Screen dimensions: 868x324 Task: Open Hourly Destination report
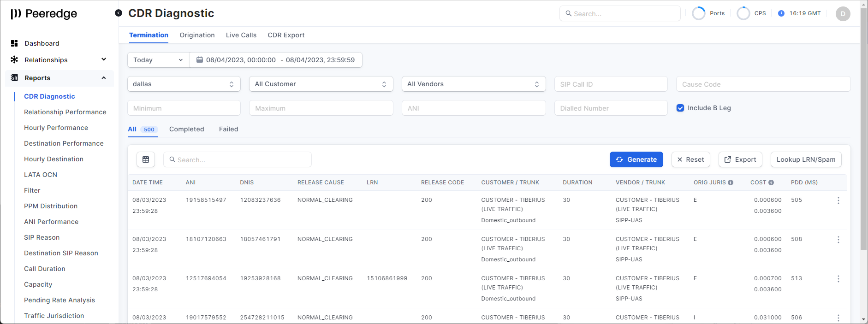coord(54,159)
